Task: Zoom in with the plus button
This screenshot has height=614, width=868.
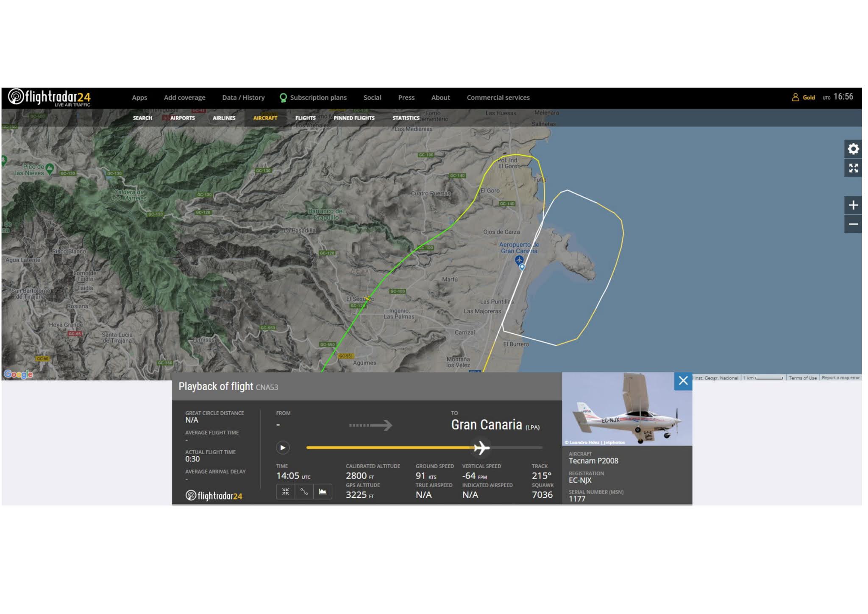Action: 853,205
